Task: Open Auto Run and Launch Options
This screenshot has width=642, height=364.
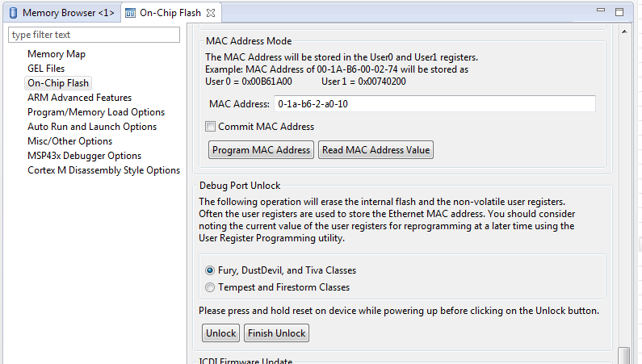Action: coord(92,127)
